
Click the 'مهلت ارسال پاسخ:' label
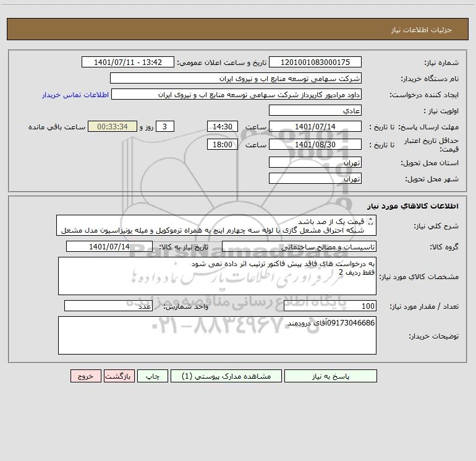click(428, 127)
